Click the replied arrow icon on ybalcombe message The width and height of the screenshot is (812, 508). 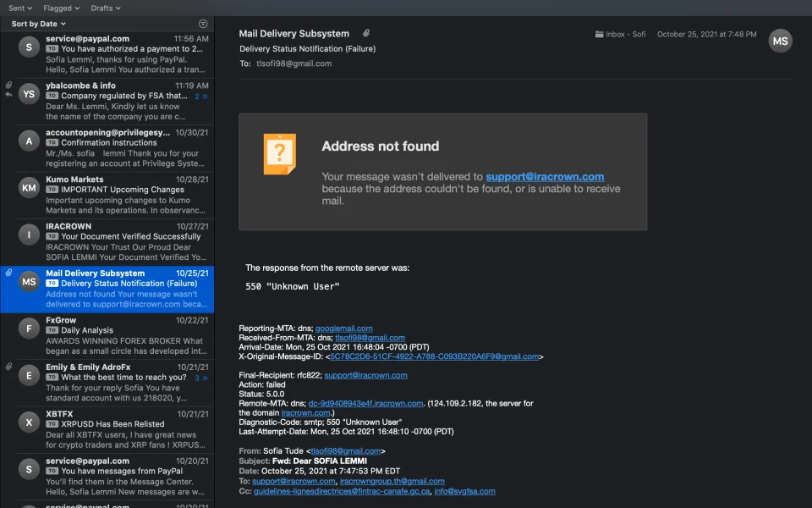pyautogui.click(x=8, y=96)
